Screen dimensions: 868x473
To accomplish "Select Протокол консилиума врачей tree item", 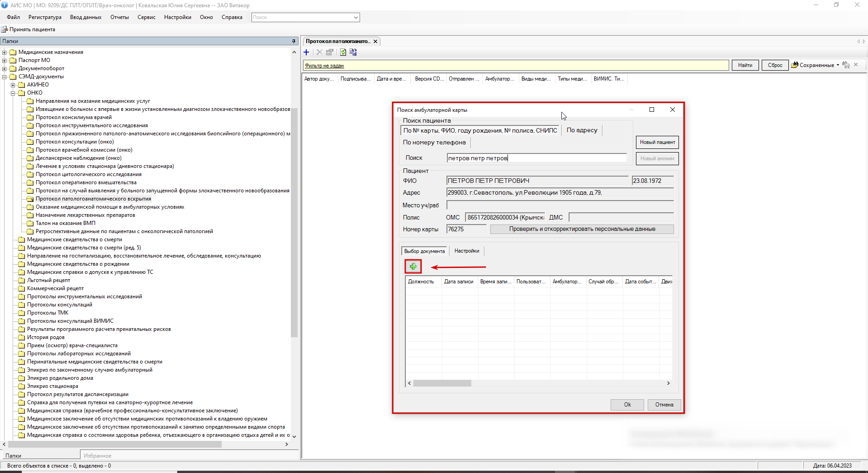I will coord(73,117).
